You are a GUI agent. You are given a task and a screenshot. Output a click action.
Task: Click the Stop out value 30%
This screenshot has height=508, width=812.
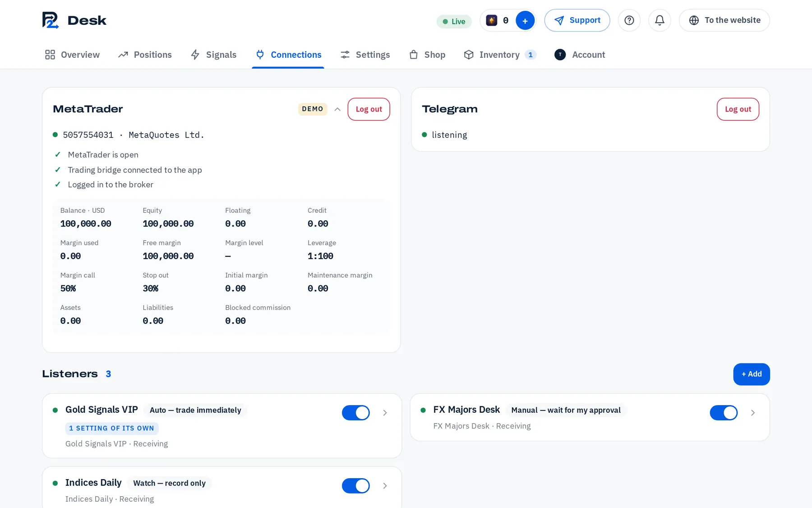pyautogui.click(x=151, y=289)
